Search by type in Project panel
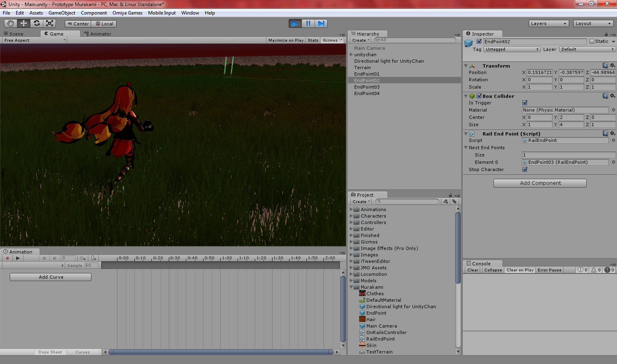 coord(446,201)
